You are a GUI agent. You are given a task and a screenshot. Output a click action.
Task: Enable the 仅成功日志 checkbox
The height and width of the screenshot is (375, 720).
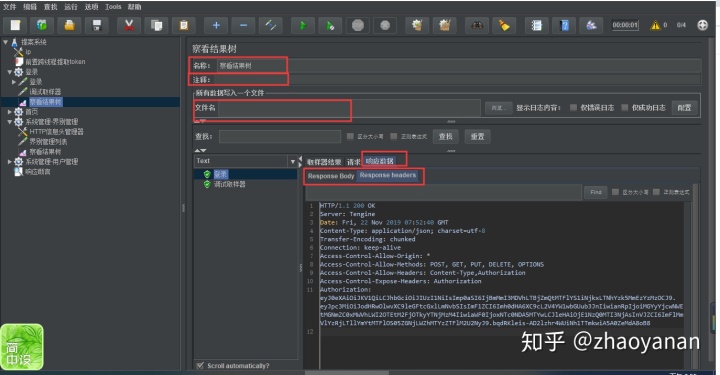click(624, 107)
